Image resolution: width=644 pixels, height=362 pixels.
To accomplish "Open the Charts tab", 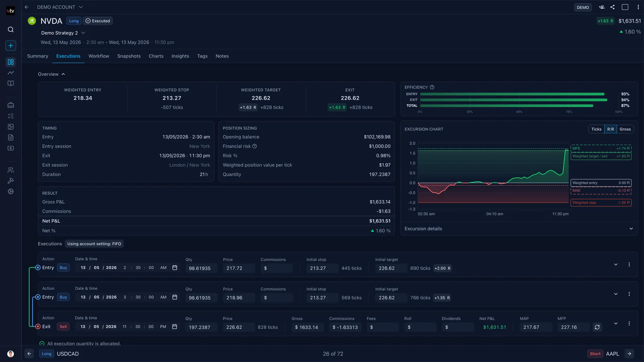I will [156, 56].
